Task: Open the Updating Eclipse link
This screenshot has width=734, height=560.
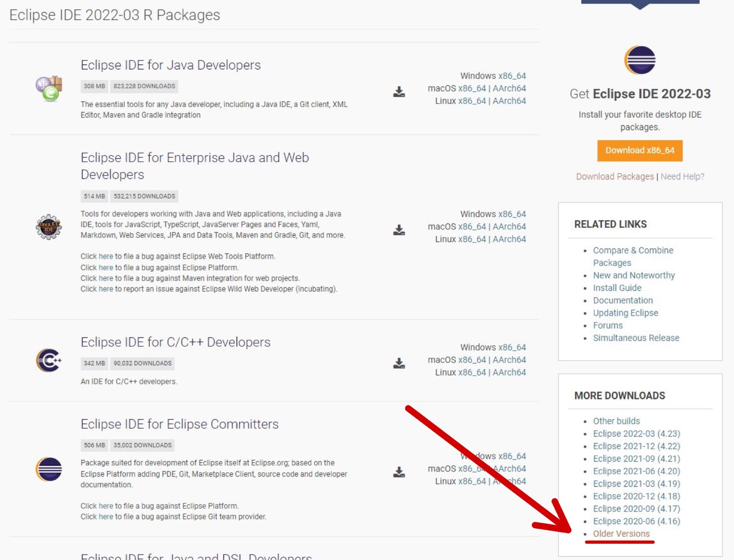Action: [x=625, y=313]
